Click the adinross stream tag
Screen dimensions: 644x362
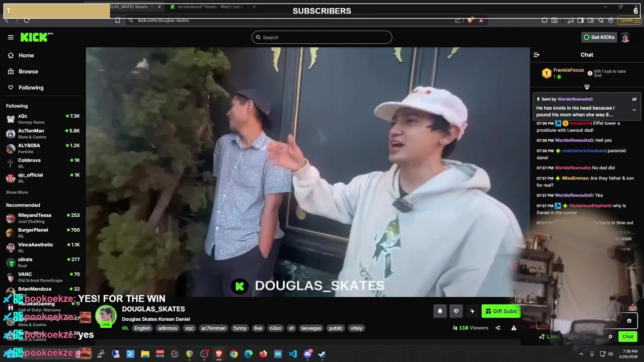click(x=168, y=328)
